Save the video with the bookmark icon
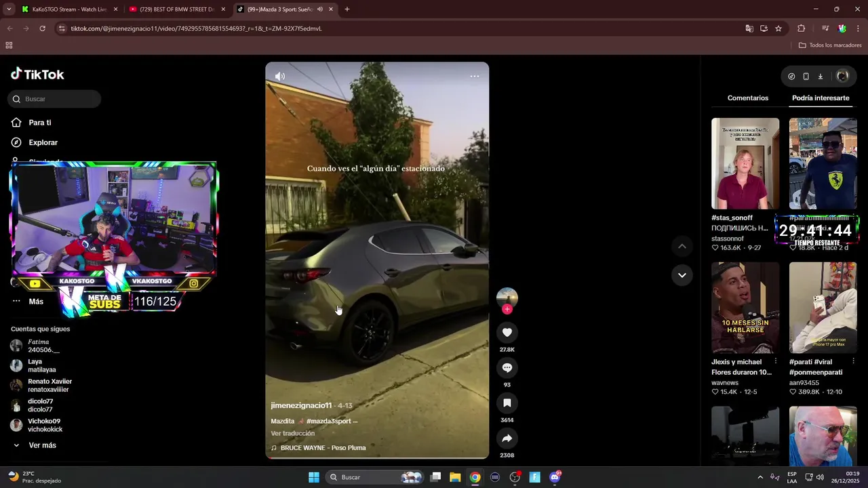 click(507, 403)
